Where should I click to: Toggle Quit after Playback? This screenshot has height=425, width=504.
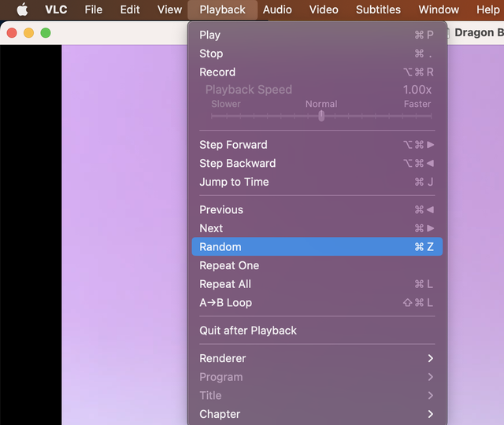click(317, 331)
